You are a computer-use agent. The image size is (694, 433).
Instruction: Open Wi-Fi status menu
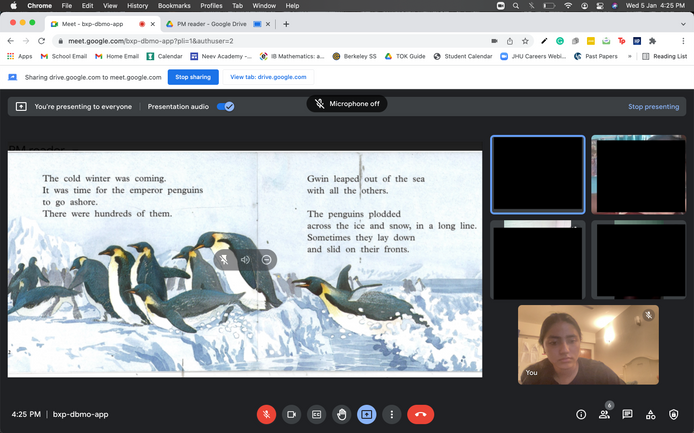[x=568, y=6]
